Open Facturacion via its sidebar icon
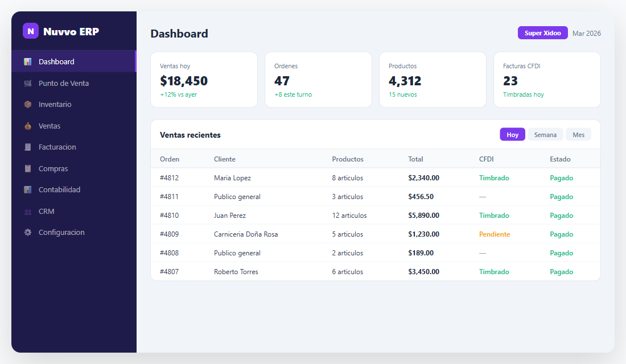The image size is (626, 364). tap(27, 147)
